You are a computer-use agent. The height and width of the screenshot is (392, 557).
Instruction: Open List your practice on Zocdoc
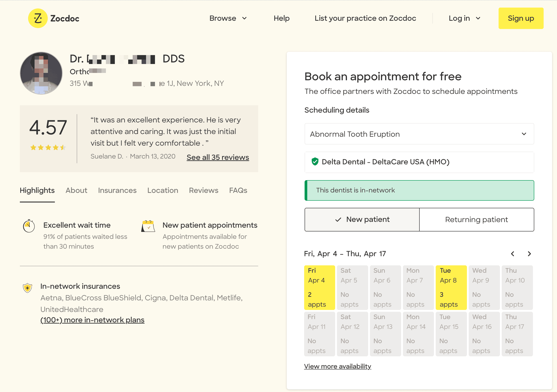click(x=365, y=18)
